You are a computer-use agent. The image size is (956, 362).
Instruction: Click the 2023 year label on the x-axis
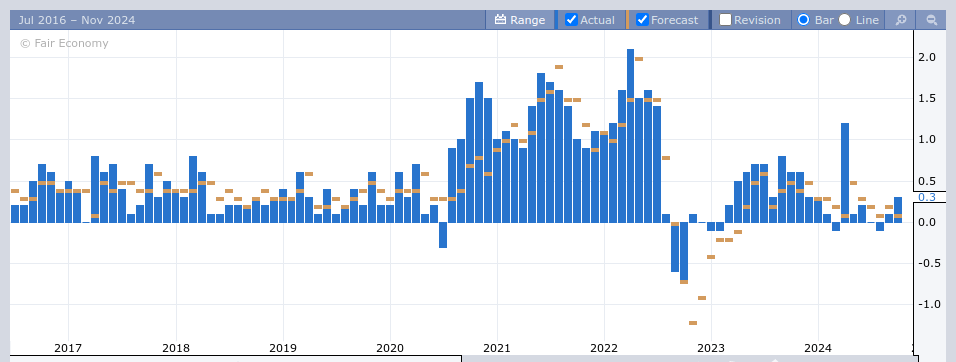[x=711, y=348]
